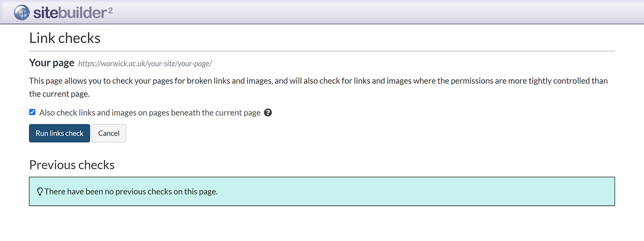Click the word "broken" in the description

tap(199, 81)
